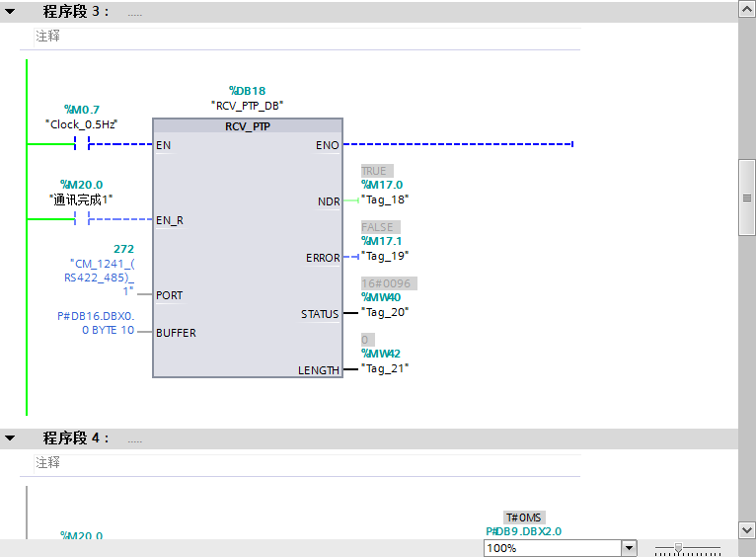Click the STATUS output pin label
The image size is (756, 557).
pos(320,314)
